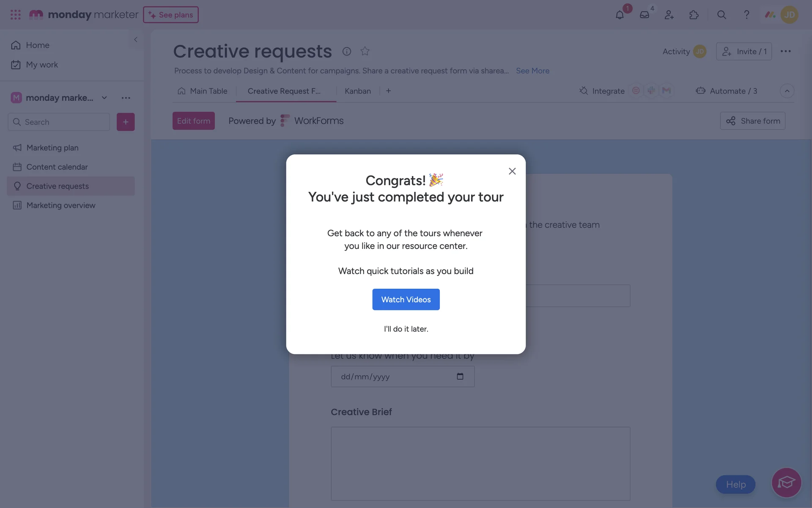812x508 pixels.
Task: Click the invite members icon in top bar
Action: (x=669, y=15)
